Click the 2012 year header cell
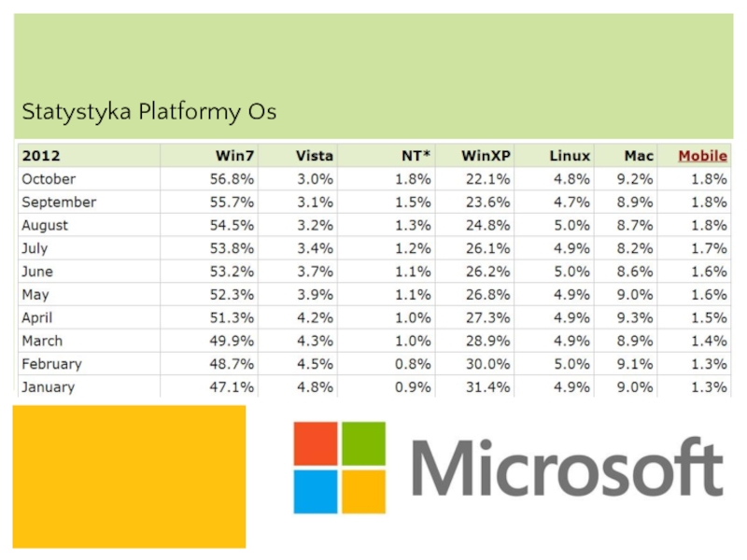The height and width of the screenshot is (560, 747). pyautogui.click(x=42, y=155)
